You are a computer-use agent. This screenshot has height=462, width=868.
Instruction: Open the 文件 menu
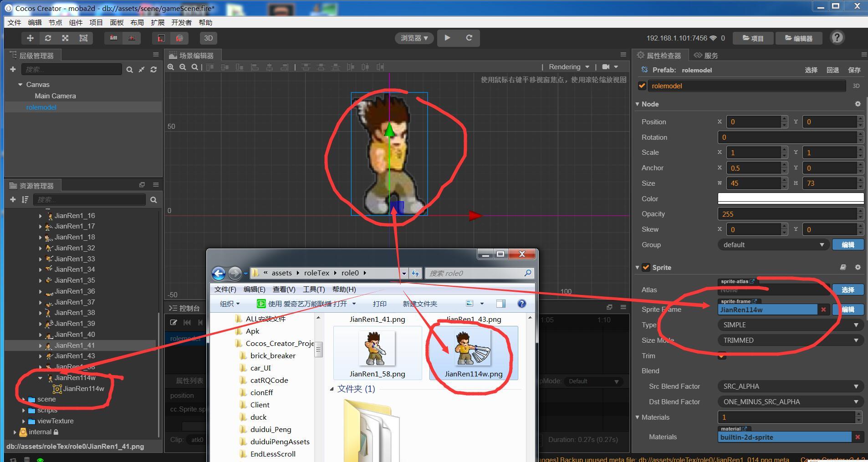pos(15,22)
